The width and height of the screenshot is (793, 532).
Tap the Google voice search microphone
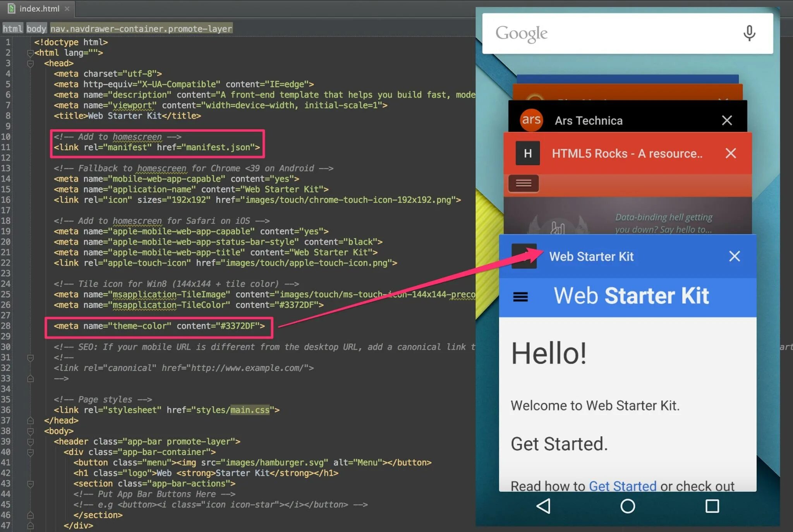coord(749,33)
